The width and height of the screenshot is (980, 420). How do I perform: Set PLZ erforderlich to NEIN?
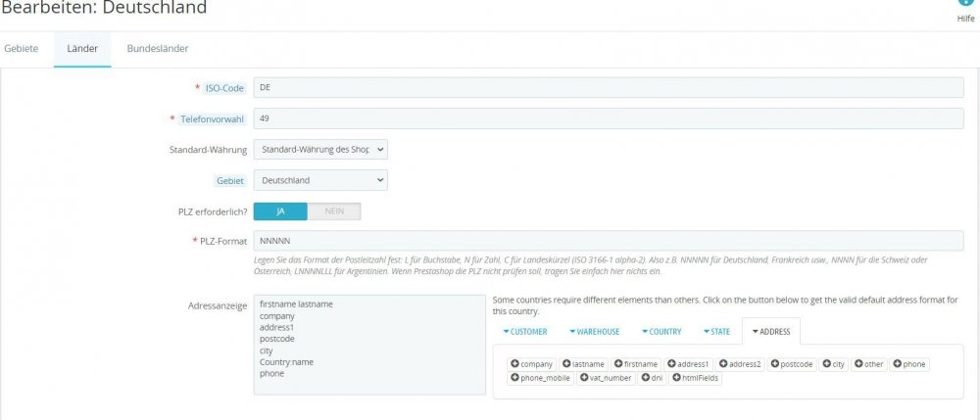tap(334, 211)
